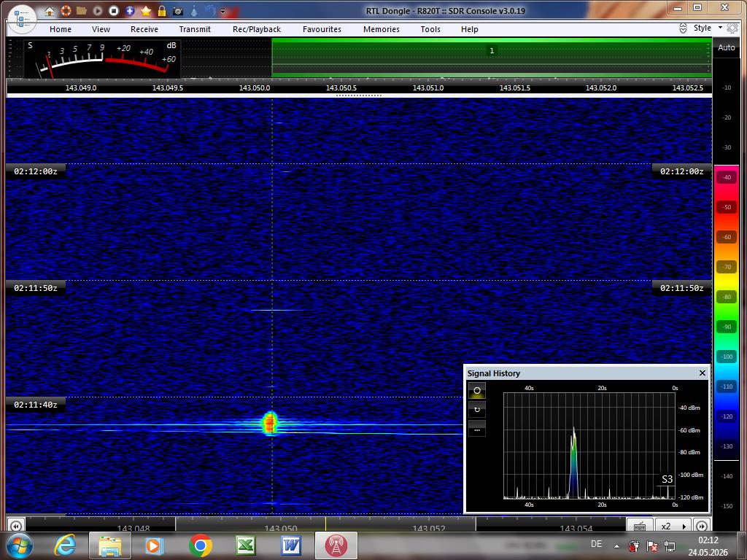Open the Style dropdown menu
The width and height of the screenshot is (747, 560).
click(708, 28)
